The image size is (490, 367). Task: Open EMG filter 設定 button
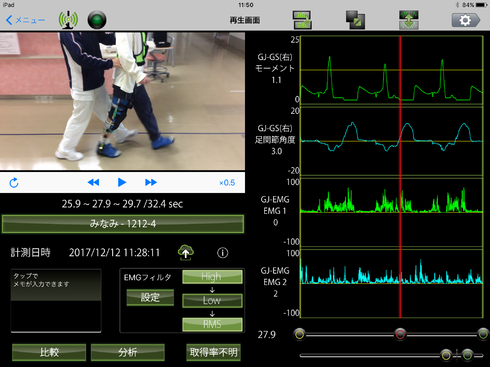tap(150, 297)
